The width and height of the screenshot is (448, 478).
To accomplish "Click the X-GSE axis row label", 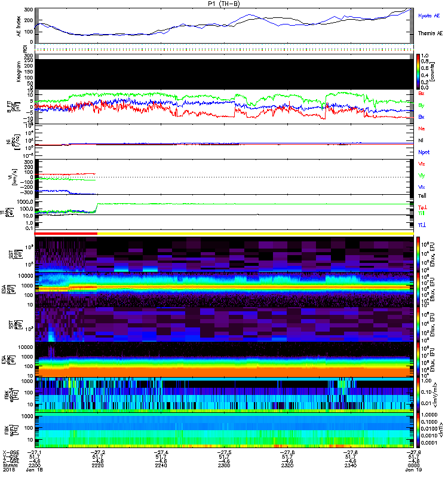I will click(10, 452).
